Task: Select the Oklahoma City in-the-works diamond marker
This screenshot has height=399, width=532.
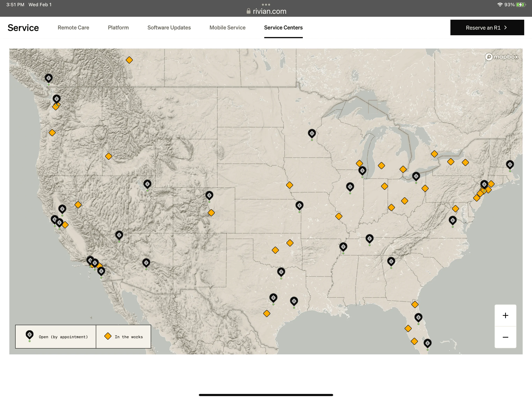Action: click(275, 250)
